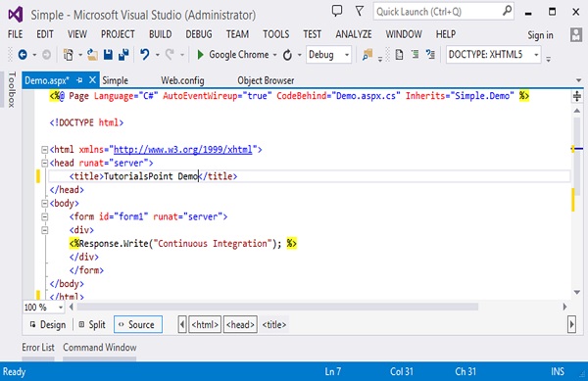Open the ANALYZE menu
The width and height of the screenshot is (588, 381).
[x=354, y=34]
